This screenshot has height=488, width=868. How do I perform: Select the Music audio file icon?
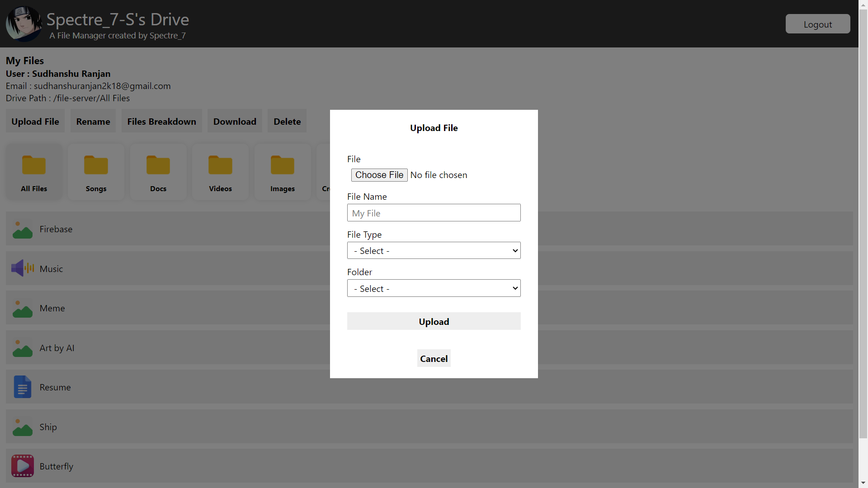tap(23, 268)
